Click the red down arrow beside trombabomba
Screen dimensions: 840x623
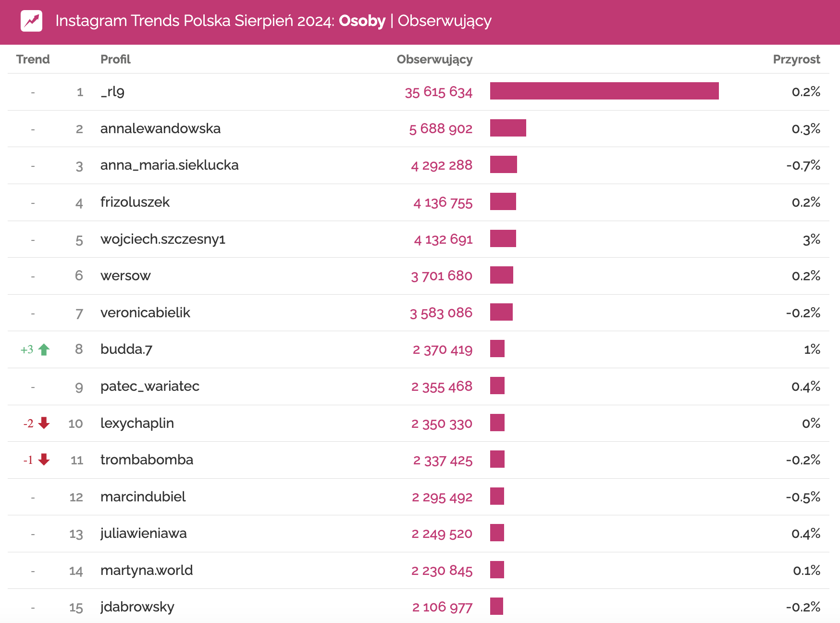(x=44, y=460)
